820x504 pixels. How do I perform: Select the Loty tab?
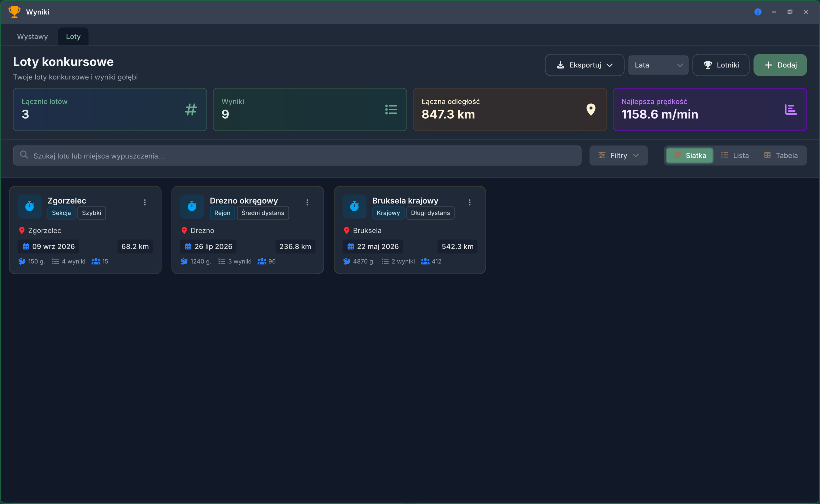pyautogui.click(x=73, y=37)
